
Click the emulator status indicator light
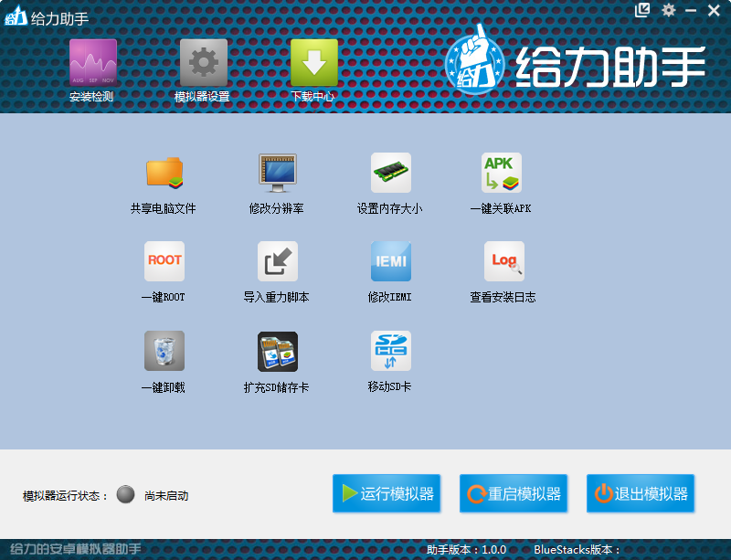point(126,495)
